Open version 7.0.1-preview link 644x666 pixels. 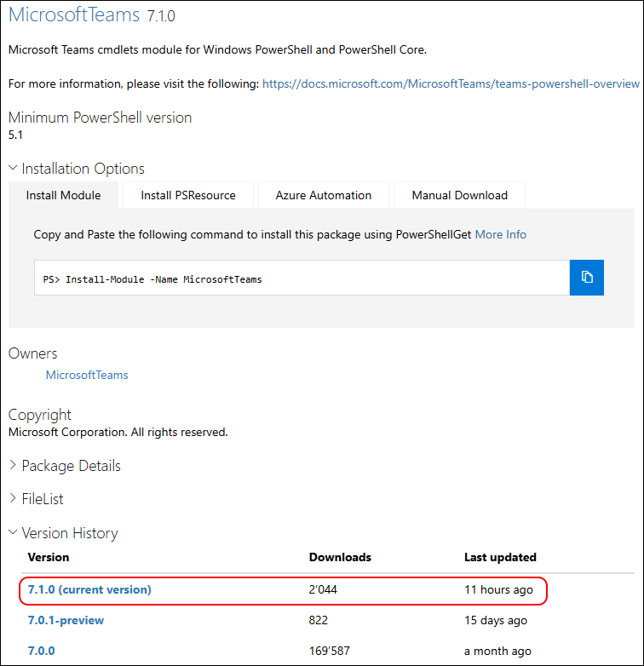coord(66,620)
